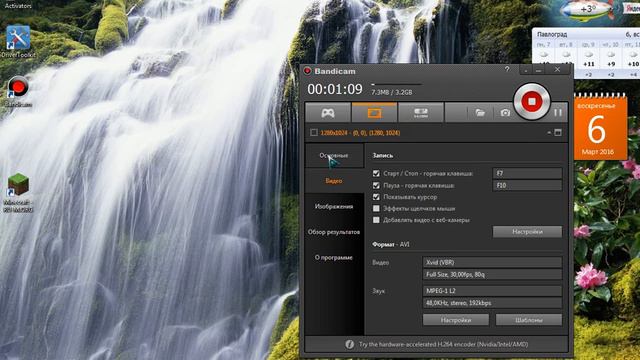Choose the HDMI device recording mode
This screenshot has height=360, width=640.
421,113
